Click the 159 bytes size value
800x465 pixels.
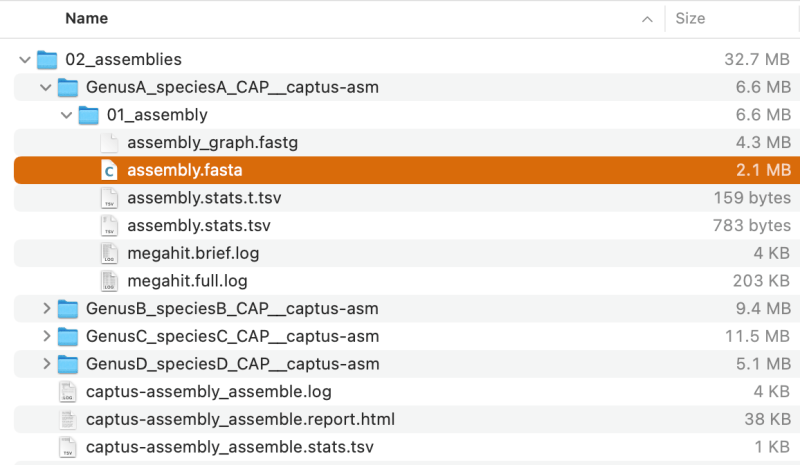[752, 198]
